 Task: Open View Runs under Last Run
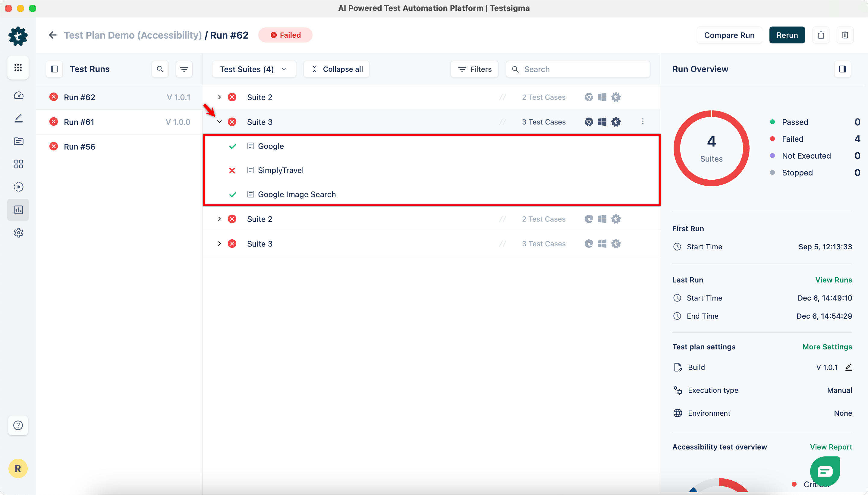(833, 280)
